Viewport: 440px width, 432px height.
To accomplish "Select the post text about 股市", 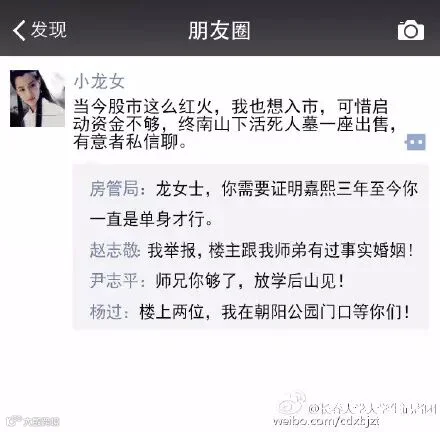I will [x=235, y=124].
